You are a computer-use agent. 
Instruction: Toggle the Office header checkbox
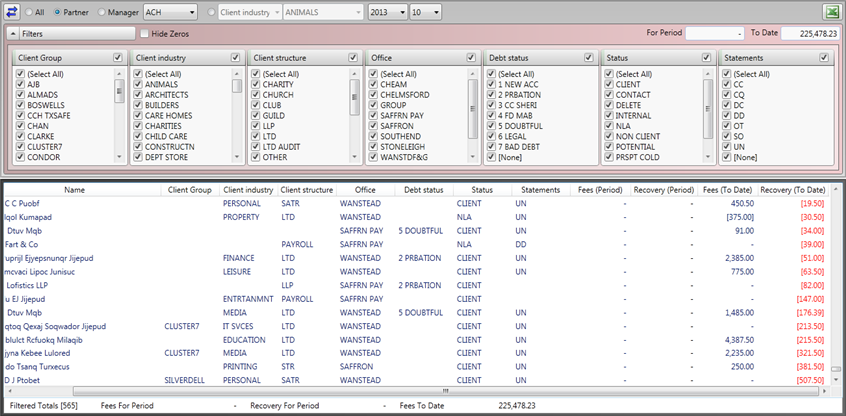pos(471,57)
